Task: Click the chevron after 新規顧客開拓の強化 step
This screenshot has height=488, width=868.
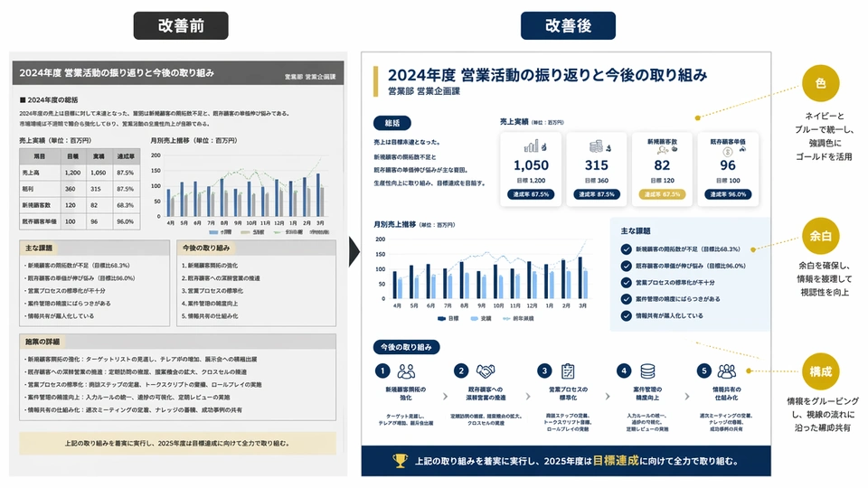Action: coord(445,396)
